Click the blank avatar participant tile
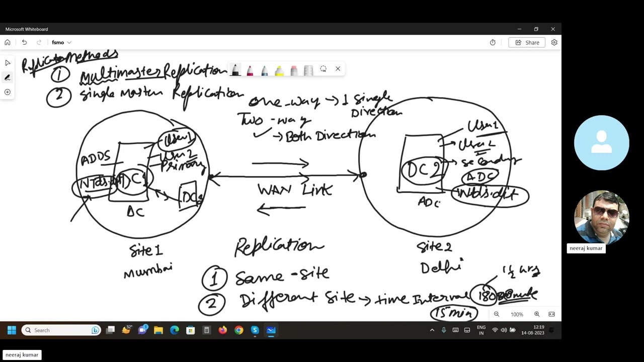The image size is (644, 362). (602, 143)
